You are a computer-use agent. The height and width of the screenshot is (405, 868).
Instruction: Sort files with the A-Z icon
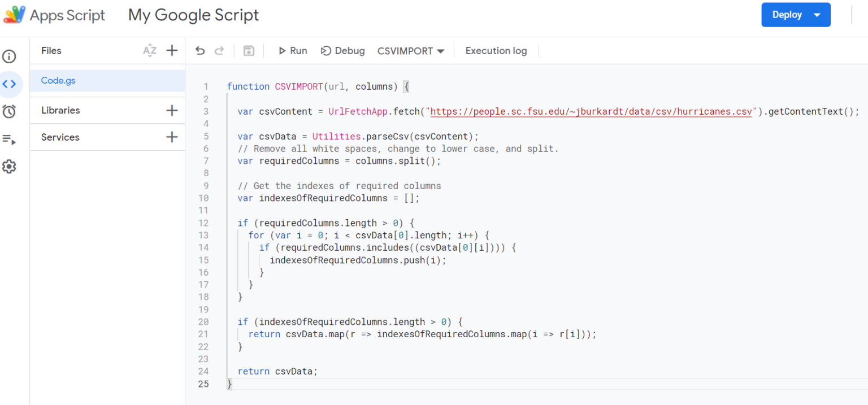[x=150, y=50]
